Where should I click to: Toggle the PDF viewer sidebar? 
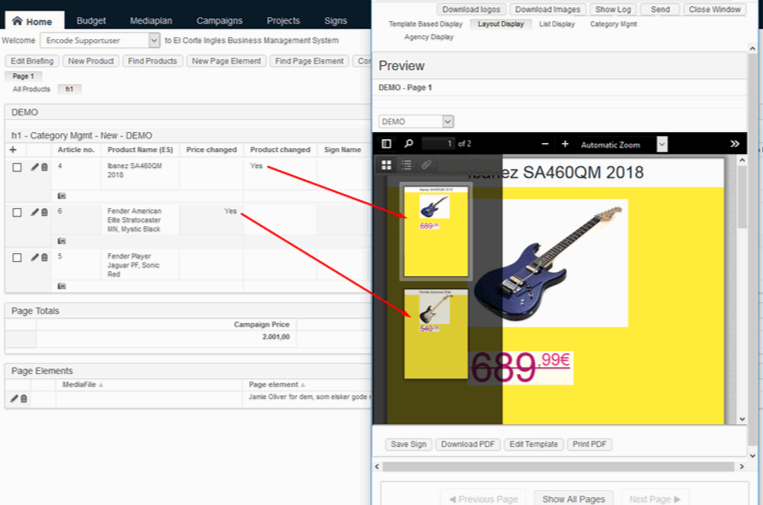coord(386,144)
